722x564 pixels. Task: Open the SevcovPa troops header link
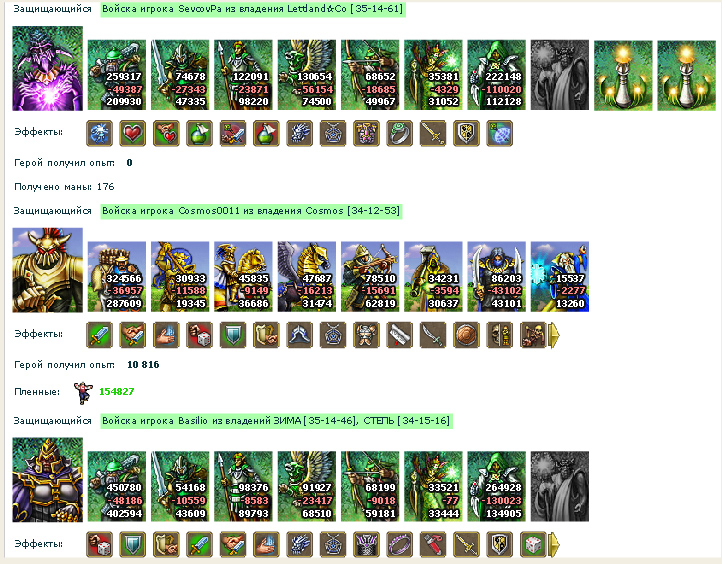click(x=252, y=9)
